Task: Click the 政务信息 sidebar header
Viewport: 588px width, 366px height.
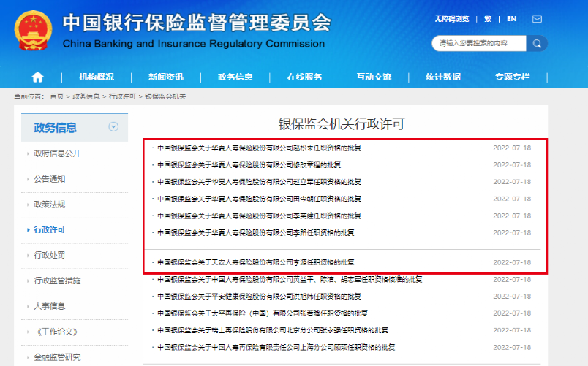Action: tap(55, 127)
